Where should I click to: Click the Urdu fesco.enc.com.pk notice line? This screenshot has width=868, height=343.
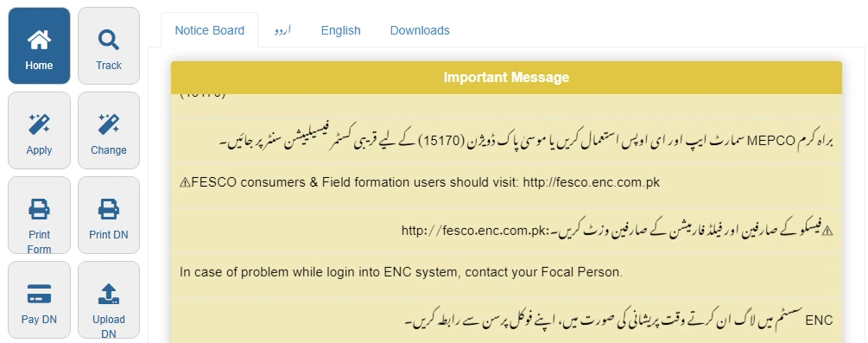pyautogui.click(x=618, y=230)
